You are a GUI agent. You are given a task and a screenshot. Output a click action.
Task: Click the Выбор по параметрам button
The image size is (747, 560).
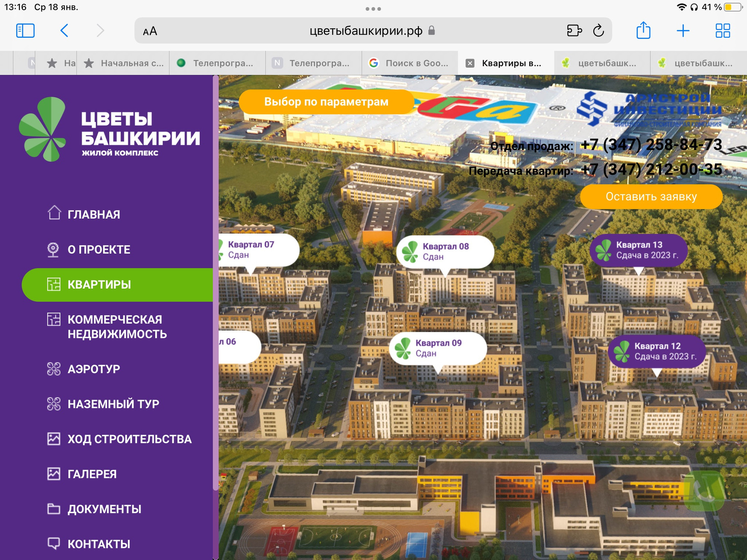tap(326, 102)
